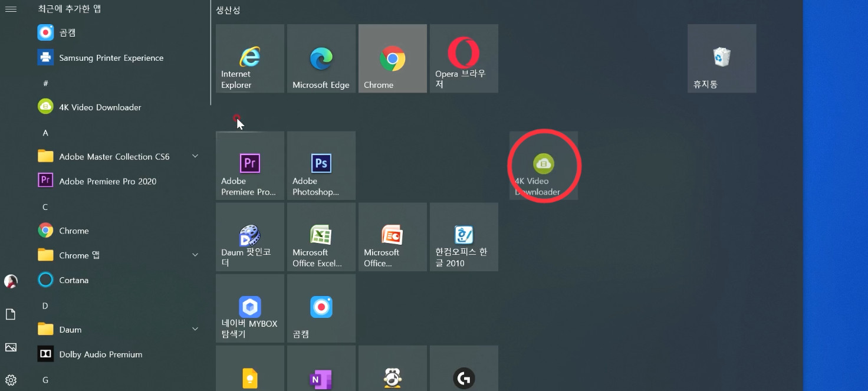Open the user account avatar menu
Image resolution: width=868 pixels, height=391 pixels.
11,281
